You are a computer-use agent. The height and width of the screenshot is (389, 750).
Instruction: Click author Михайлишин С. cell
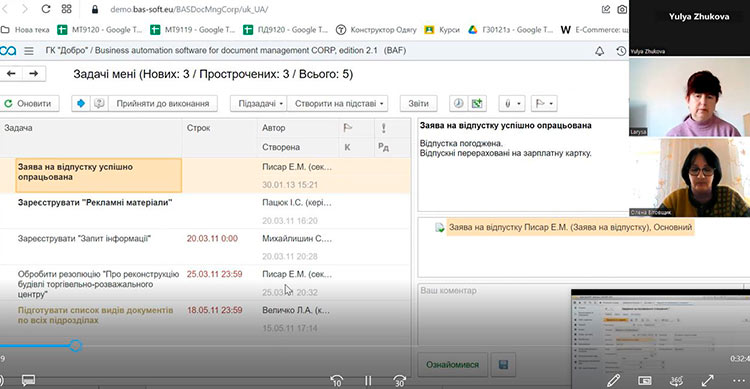click(297, 238)
